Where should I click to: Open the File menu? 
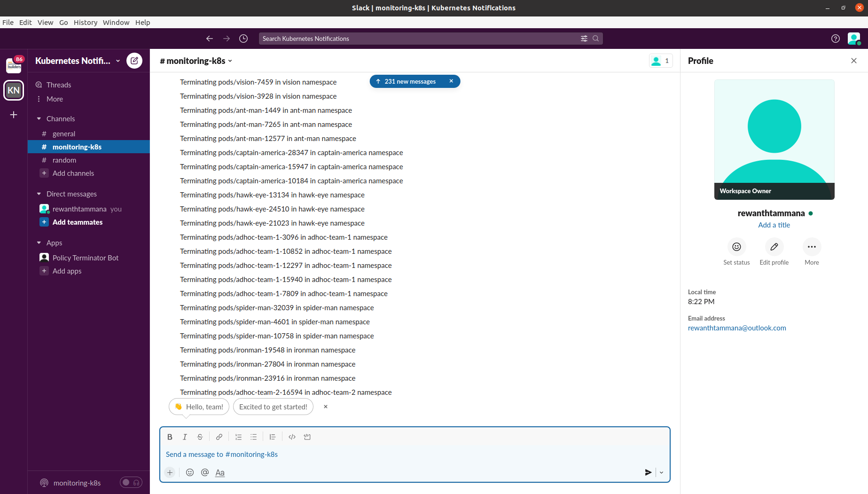(8, 22)
